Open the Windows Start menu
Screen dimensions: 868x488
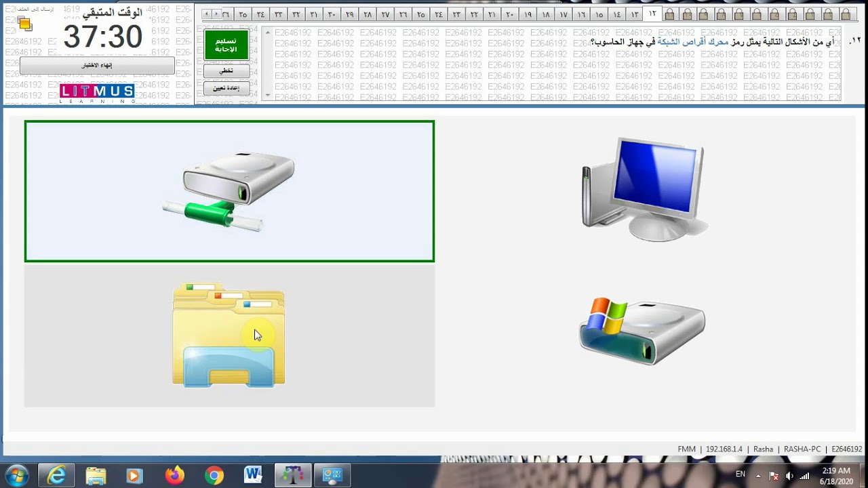point(16,476)
